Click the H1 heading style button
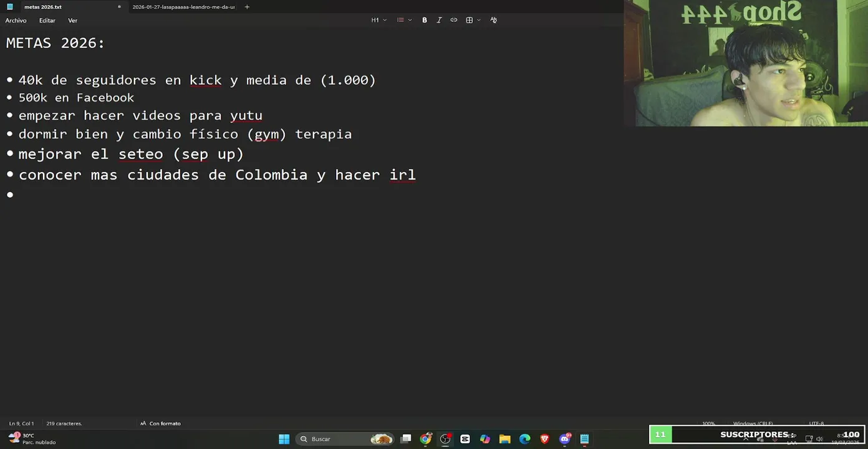Screen dimensions: 868x449 pyautogui.click(x=375, y=20)
